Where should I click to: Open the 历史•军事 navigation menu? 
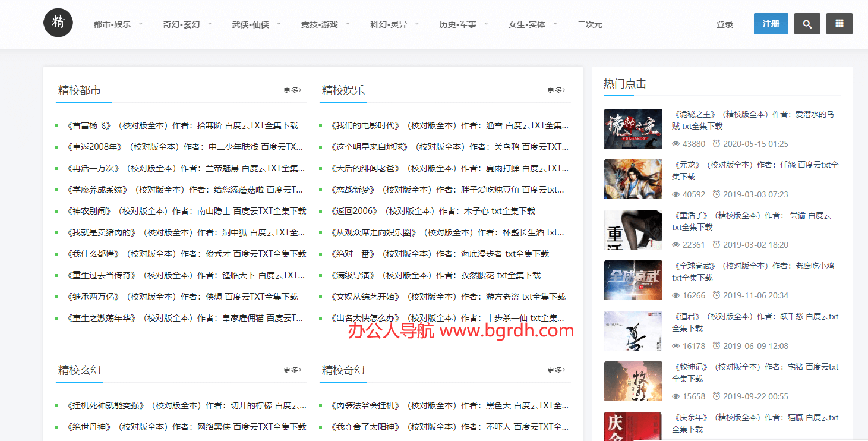pos(463,24)
